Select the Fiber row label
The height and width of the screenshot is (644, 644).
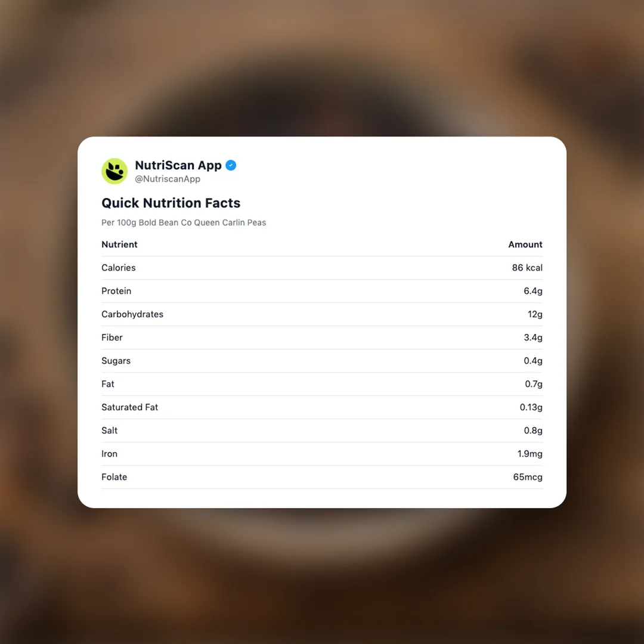pos(112,338)
